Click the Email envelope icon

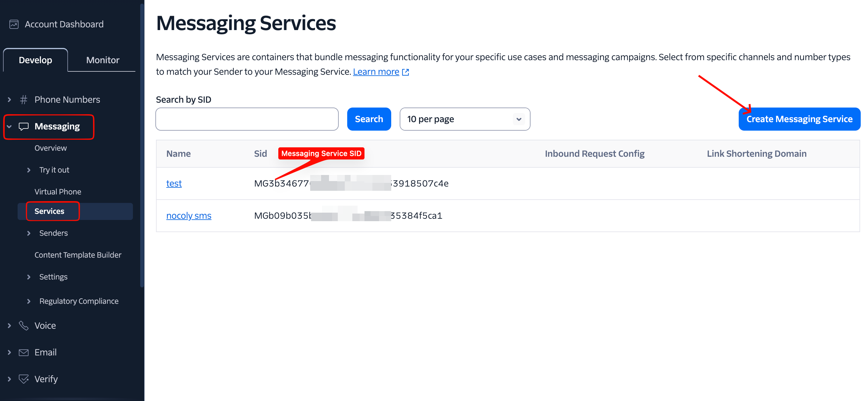pyautogui.click(x=23, y=352)
